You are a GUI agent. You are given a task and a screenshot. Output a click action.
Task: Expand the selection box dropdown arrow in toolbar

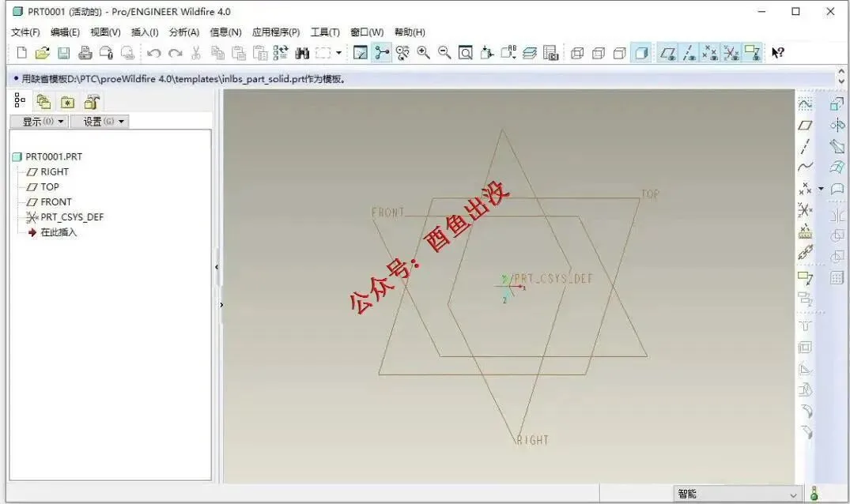pyautogui.click(x=338, y=52)
